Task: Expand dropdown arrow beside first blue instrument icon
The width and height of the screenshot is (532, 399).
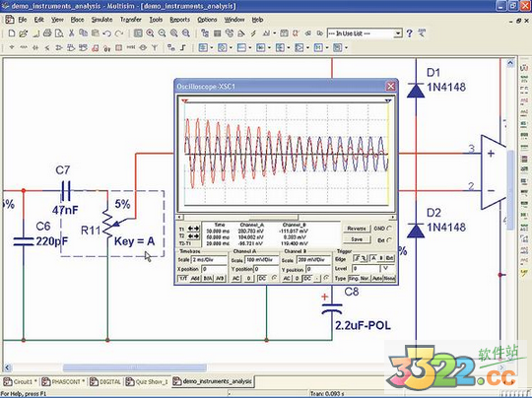Action: tap(212, 48)
